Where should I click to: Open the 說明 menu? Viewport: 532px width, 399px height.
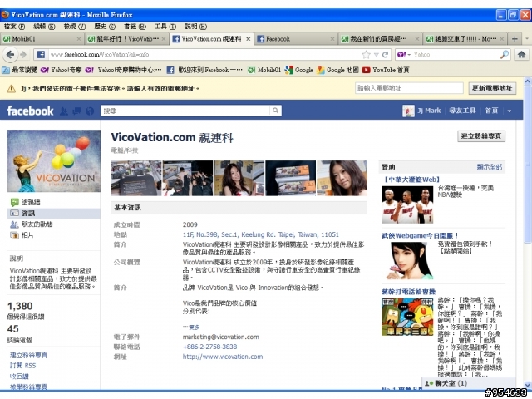pyautogui.click(x=195, y=27)
